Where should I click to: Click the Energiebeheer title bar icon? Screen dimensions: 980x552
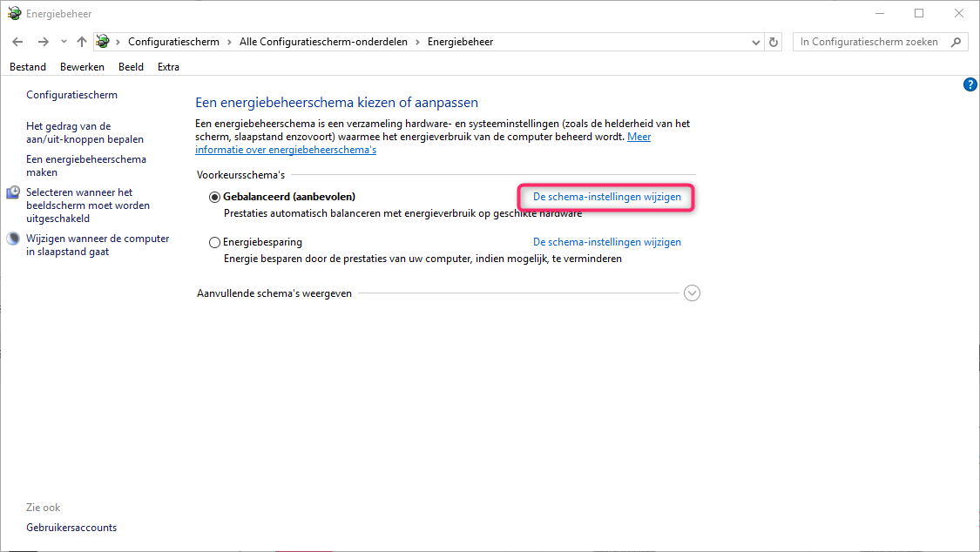point(14,13)
